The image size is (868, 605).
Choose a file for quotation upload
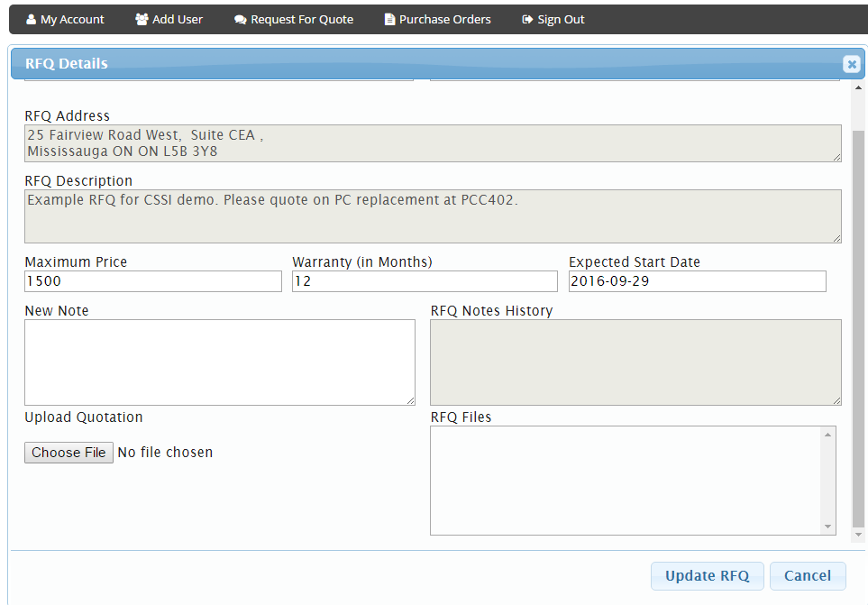click(x=69, y=453)
